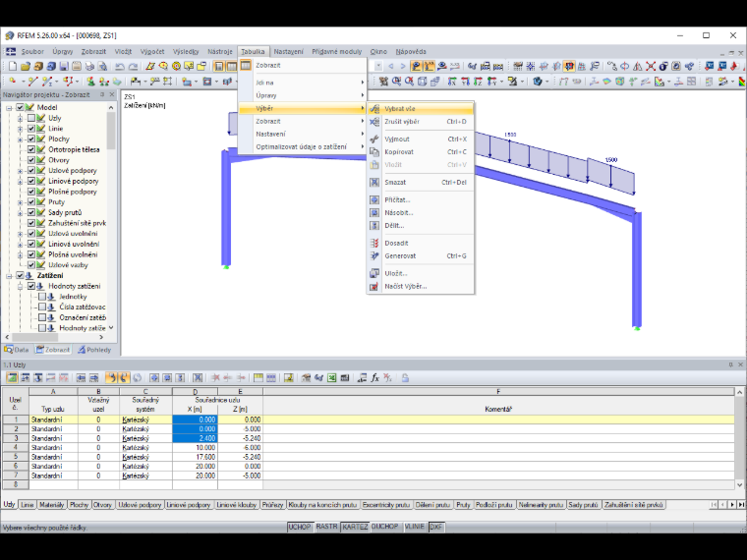Screen dimensions: 747x560
Task: Expand the Linie tree node
Action: [20, 129]
